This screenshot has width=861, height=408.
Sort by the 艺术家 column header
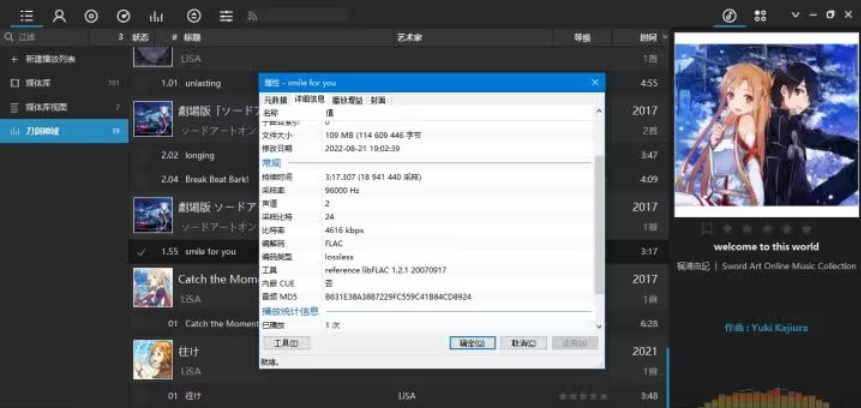click(410, 37)
